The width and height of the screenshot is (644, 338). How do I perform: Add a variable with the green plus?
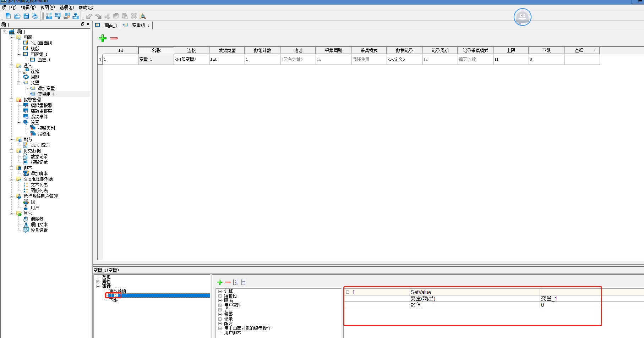click(103, 38)
